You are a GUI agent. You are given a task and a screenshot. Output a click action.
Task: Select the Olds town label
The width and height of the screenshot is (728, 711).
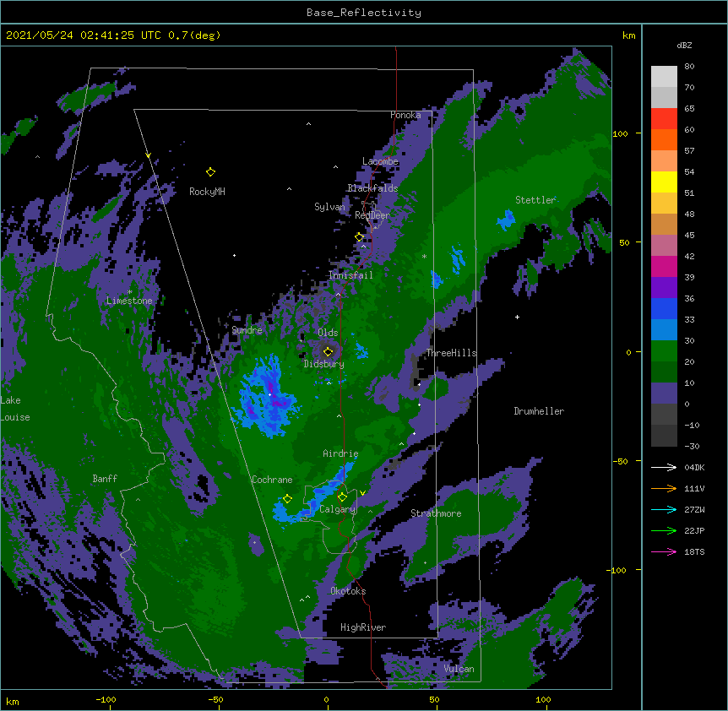point(328,333)
